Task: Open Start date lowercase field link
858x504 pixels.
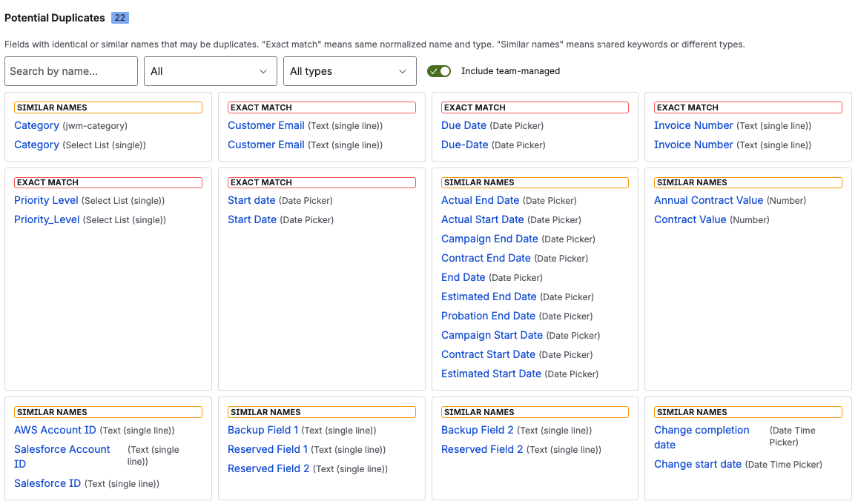Action: point(251,201)
